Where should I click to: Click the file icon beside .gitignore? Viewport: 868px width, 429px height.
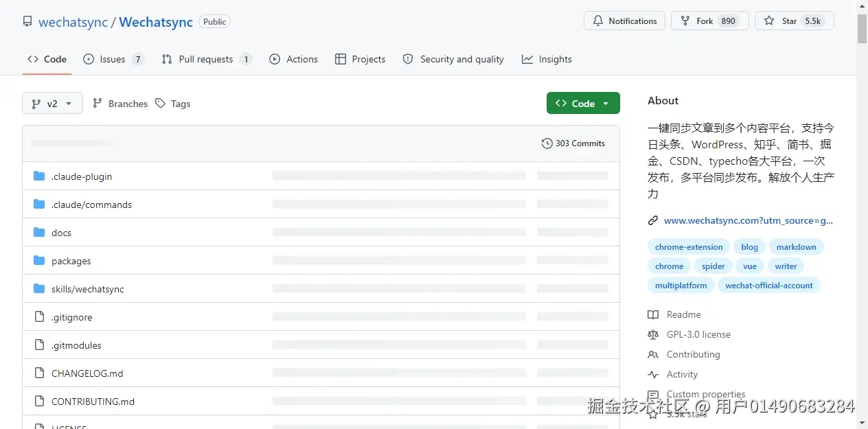pos(39,317)
